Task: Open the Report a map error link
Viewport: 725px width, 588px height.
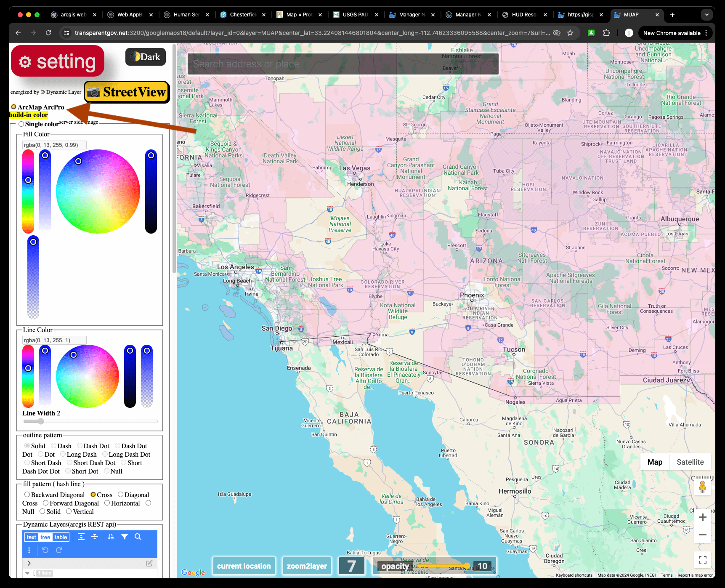Action: pyautogui.click(x=695, y=575)
